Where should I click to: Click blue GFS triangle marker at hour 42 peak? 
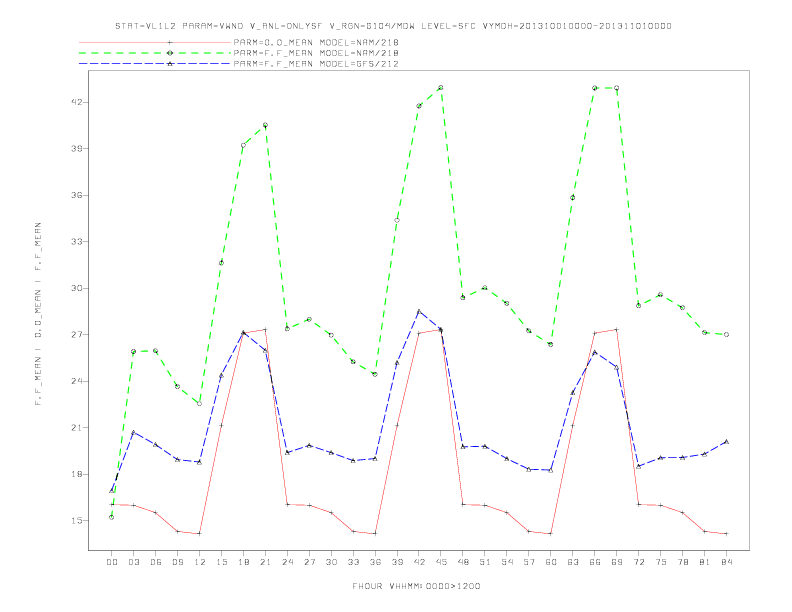coord(419,311)
